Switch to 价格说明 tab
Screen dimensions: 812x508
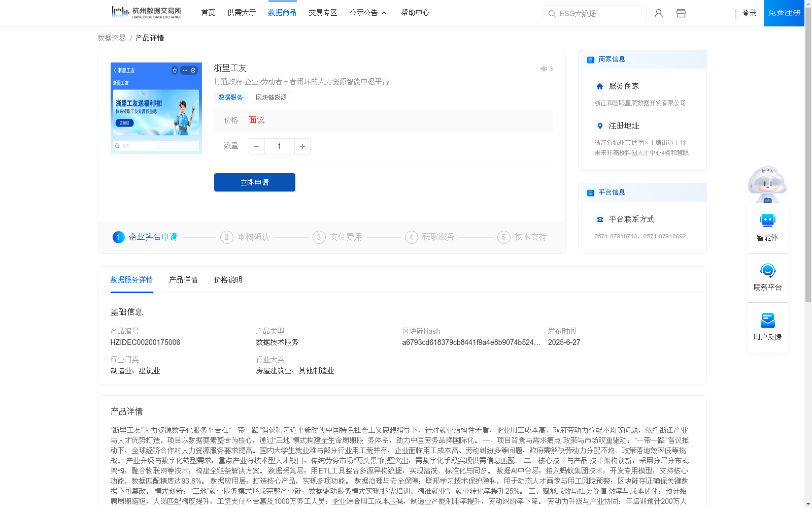point(228,280)
